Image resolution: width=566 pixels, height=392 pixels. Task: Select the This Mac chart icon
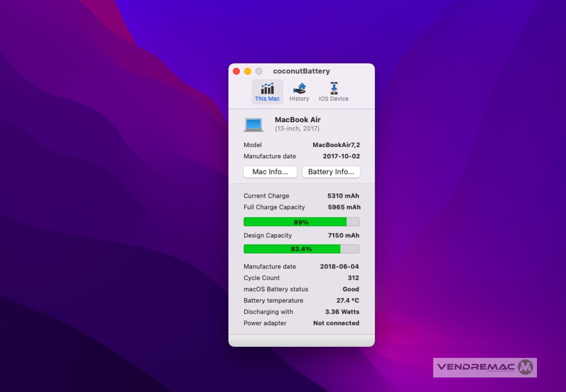pyautogui.click(x=267, y=89)
